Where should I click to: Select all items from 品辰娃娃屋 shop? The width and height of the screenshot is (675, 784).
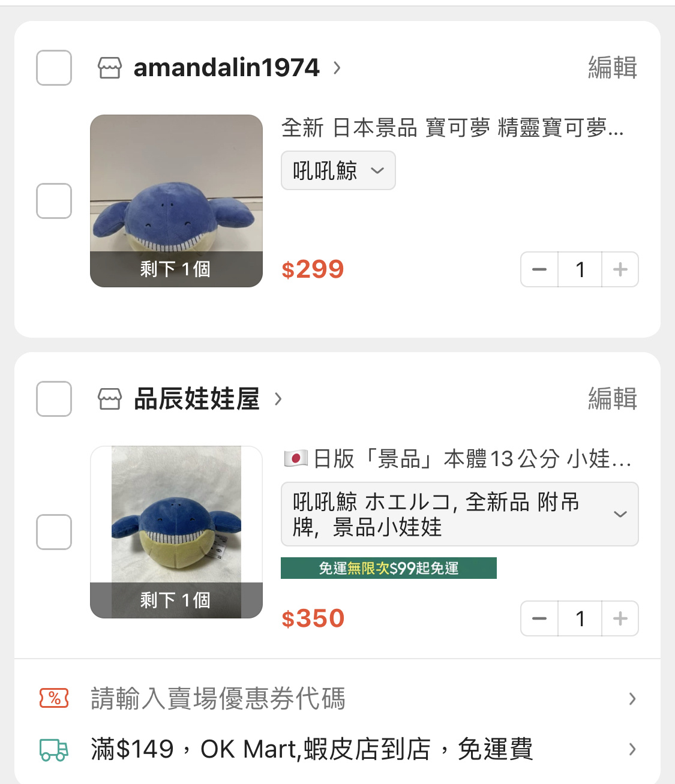pyautogui.click(x=54, y=399)
